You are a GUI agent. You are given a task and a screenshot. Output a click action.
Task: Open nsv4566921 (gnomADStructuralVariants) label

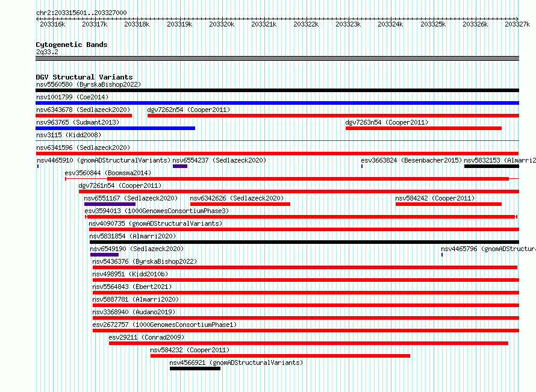pos(236,362)
